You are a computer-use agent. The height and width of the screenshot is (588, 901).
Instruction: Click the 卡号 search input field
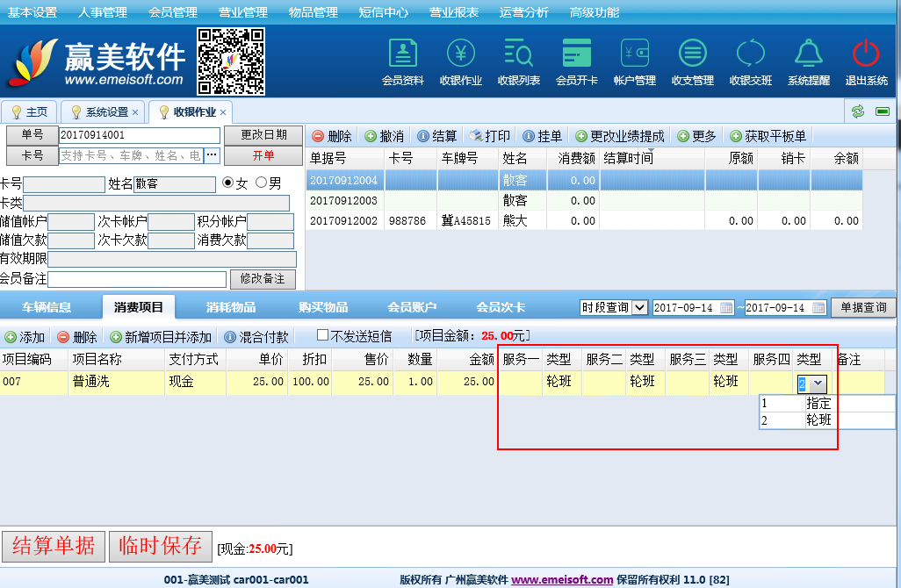131,155
